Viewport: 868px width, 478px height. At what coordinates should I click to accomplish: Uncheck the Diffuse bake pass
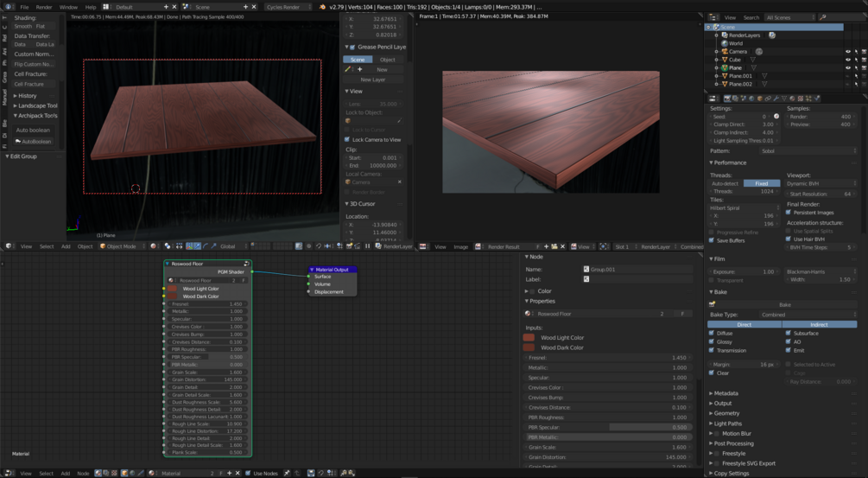coord(713,333)
